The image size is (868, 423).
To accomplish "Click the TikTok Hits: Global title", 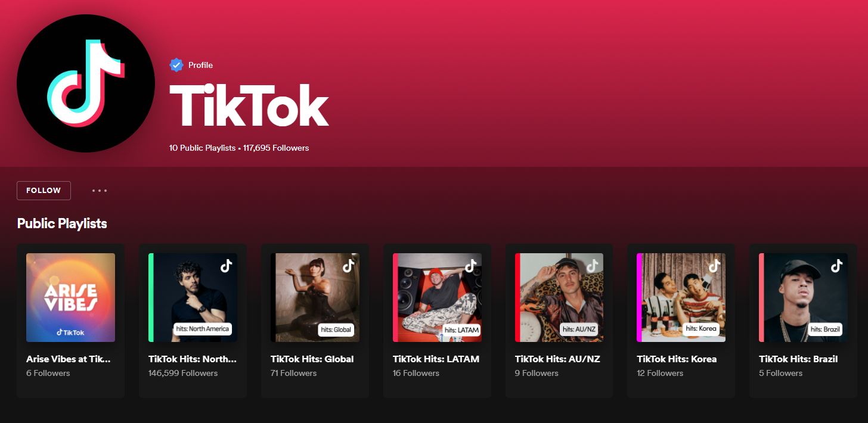I will 312,359.
